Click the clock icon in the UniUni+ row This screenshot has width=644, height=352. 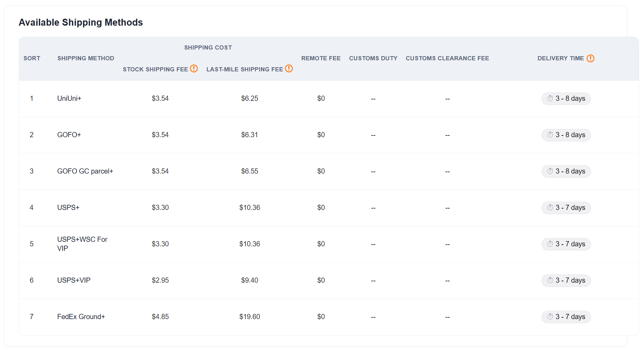550,98
